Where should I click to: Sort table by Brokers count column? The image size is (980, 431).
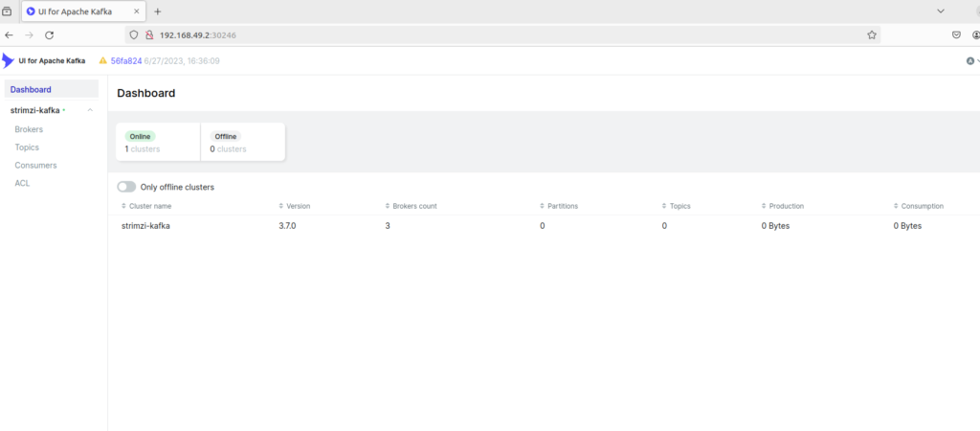click(414, 206)
